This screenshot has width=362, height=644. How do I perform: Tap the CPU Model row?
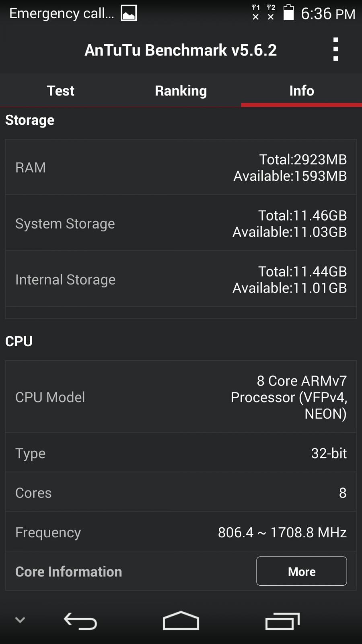pos(181,397)
